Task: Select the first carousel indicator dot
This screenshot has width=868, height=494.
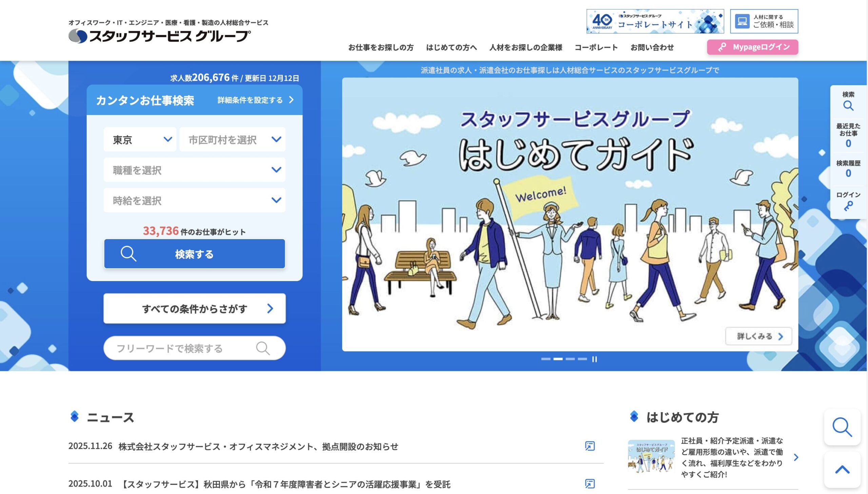Action: pos(547,359)
